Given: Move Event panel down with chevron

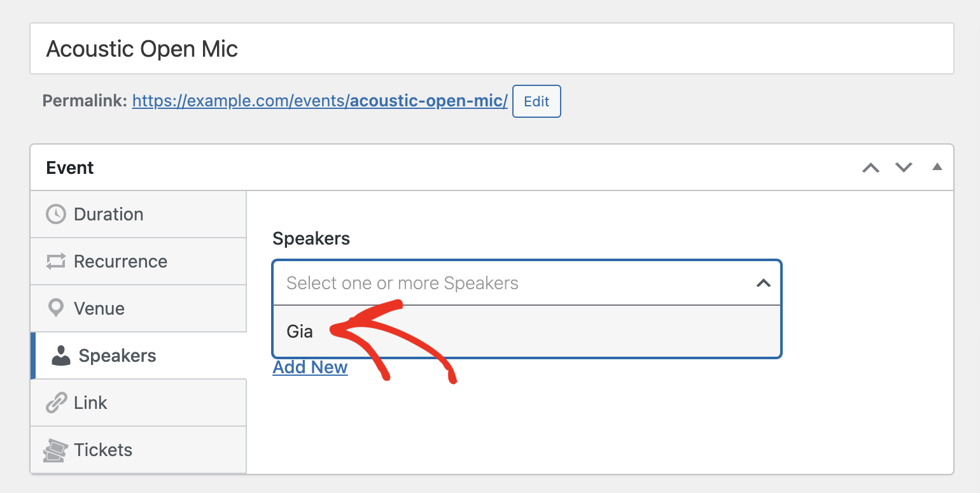Looking at the screenshot, I should click(x=904, y=168).
